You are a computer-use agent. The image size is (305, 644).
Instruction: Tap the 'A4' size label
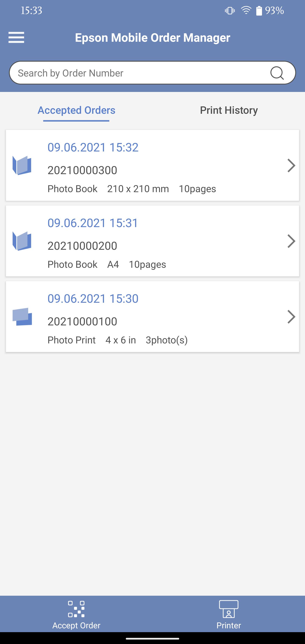[x=113, y=264]
